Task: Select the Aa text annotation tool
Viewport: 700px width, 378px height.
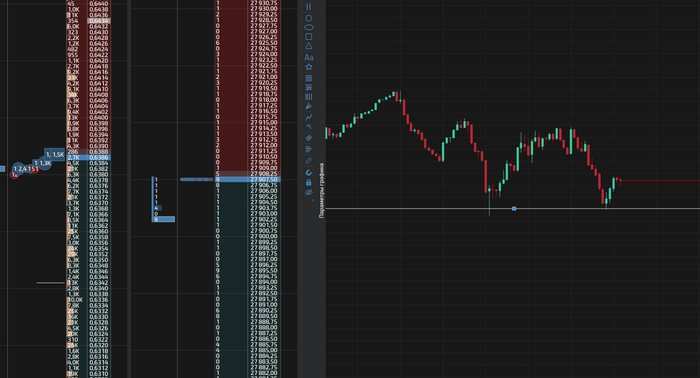Action: coord(308,57)
